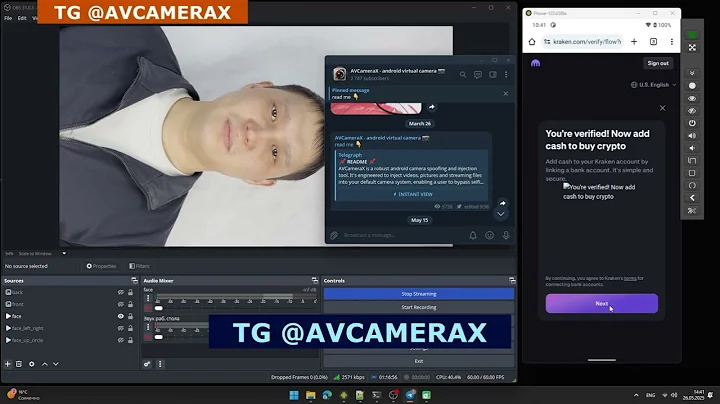Click microphone voice message icon in Telegram
Screen dimensions: 720x404
(x=506, y=236)
